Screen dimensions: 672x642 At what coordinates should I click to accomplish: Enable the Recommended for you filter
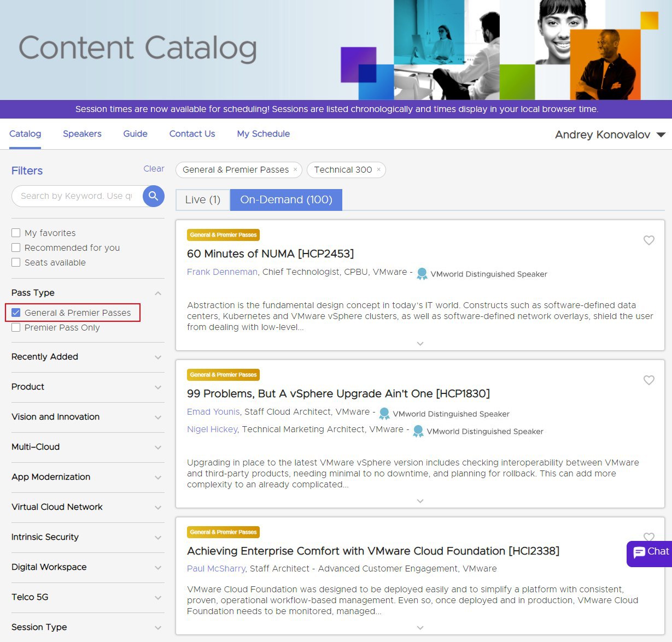[x=16, y=248]
